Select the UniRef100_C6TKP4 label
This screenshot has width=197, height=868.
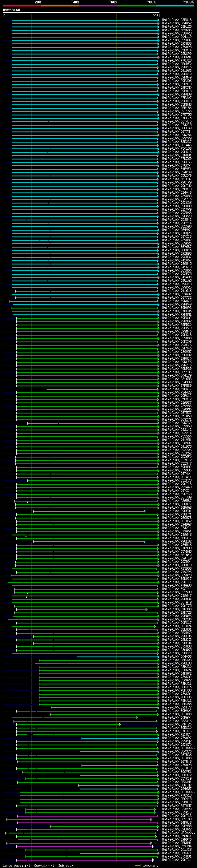pyautogui.click(x=176, y=626)
